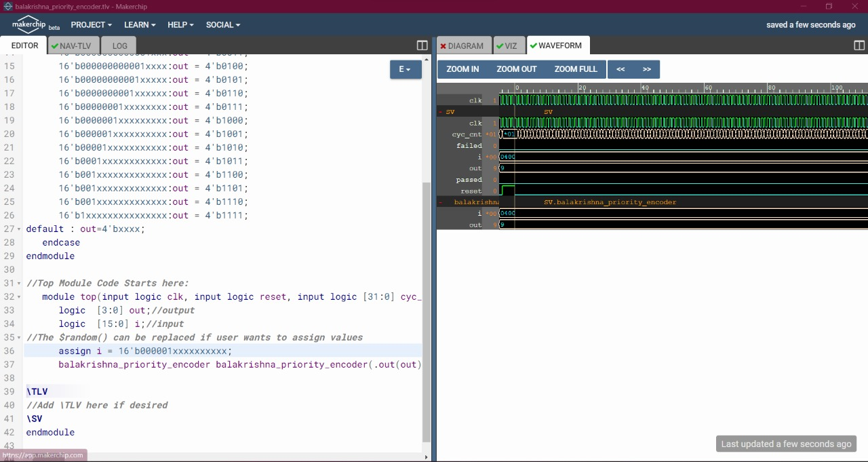Switch to the LOG tab

(x=119, y=45)
